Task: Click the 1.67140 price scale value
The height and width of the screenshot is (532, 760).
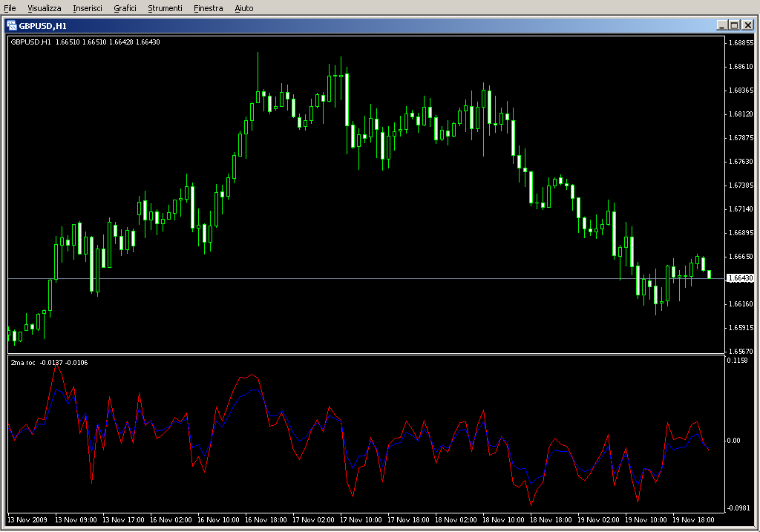Action: (x=741, y=208)
